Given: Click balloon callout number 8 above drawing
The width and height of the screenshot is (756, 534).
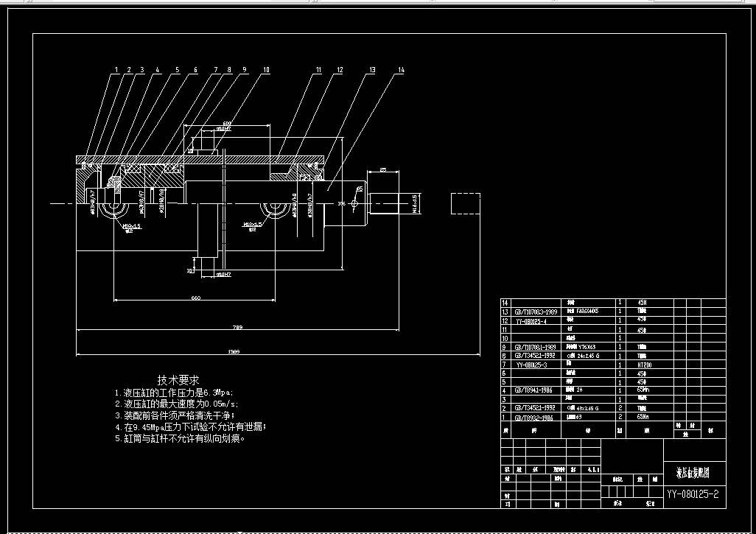Looking at the screenshot, I should pyautogui.click(x=229, y=70).
